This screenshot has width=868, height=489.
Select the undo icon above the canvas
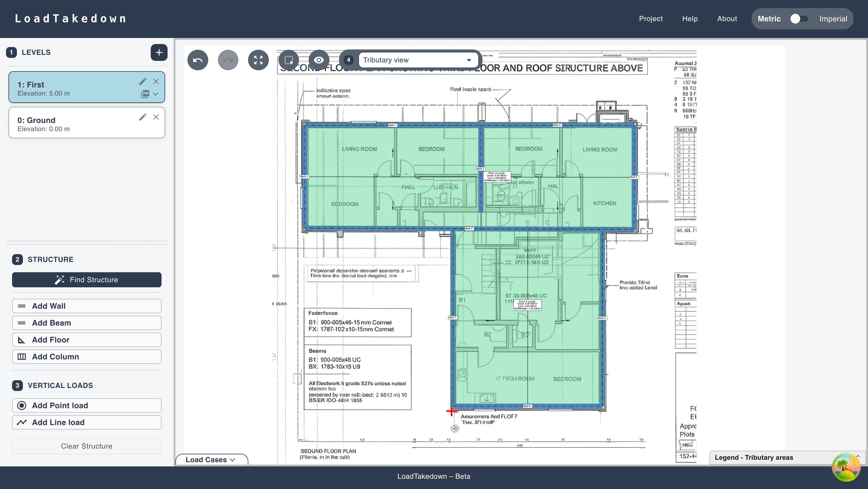tap(198, 60)
